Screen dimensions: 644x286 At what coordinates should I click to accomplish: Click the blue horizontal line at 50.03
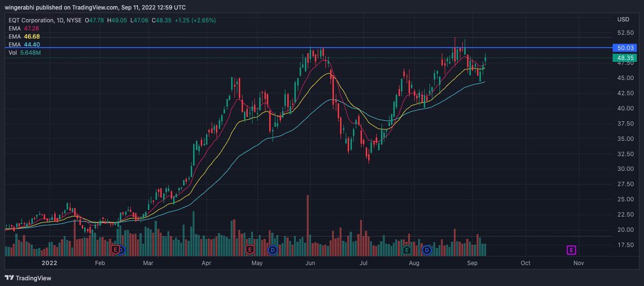click(x=309, y=48)
